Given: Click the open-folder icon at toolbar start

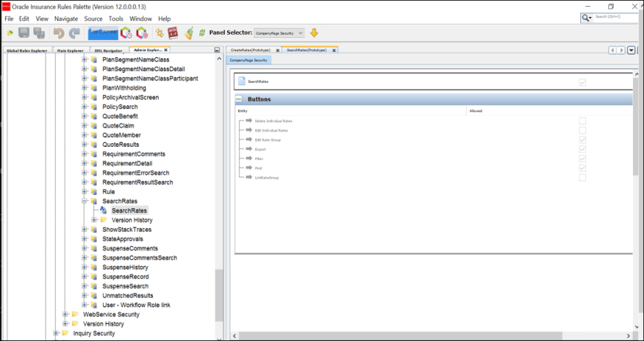Looking at the screenshot, I should pos(10,33).
